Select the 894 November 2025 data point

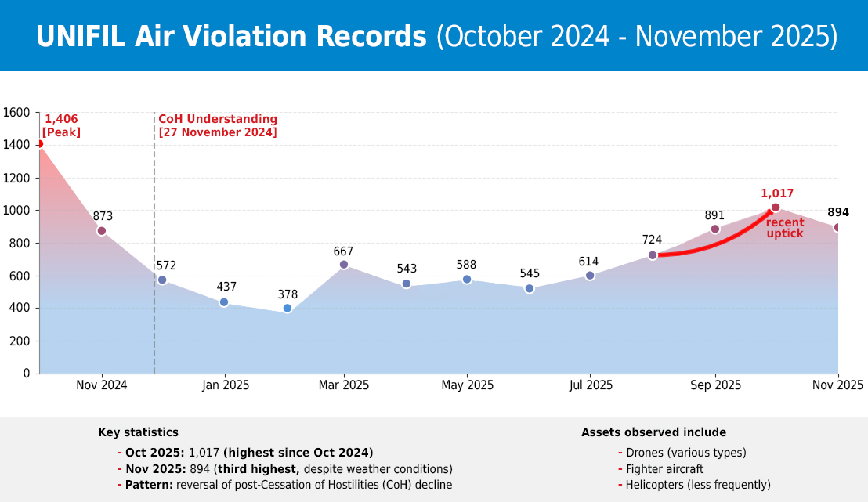pos(837,227)
